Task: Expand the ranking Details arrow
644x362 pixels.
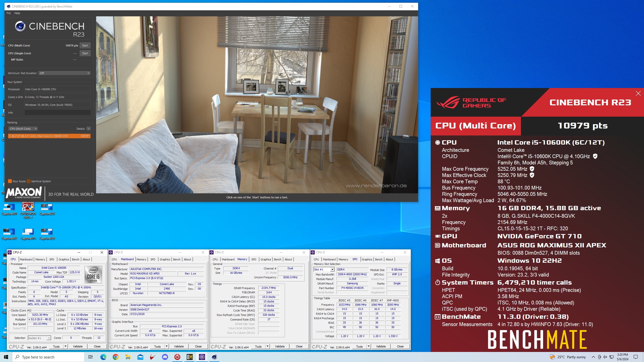Action: [89, 129]
